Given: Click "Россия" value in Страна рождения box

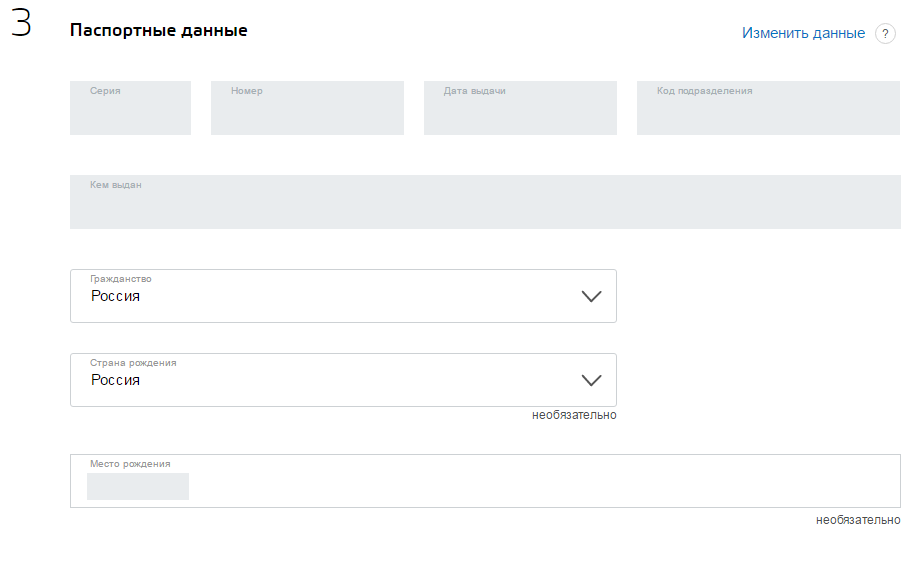Looking at the screenshot, I should (x=115, y=381).
